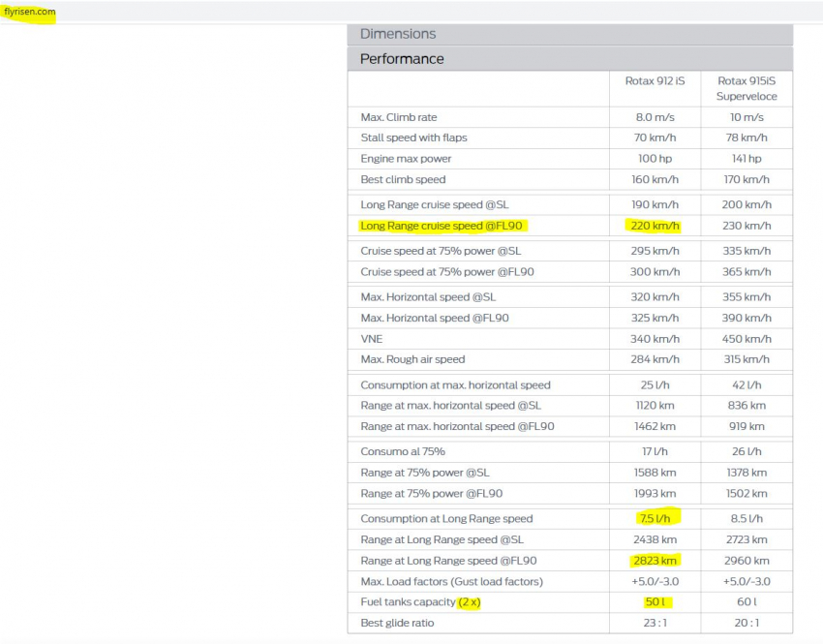Click the 141 hp engine power value
This screenshot has height=644, width=823.
click(x=747, y=159)
